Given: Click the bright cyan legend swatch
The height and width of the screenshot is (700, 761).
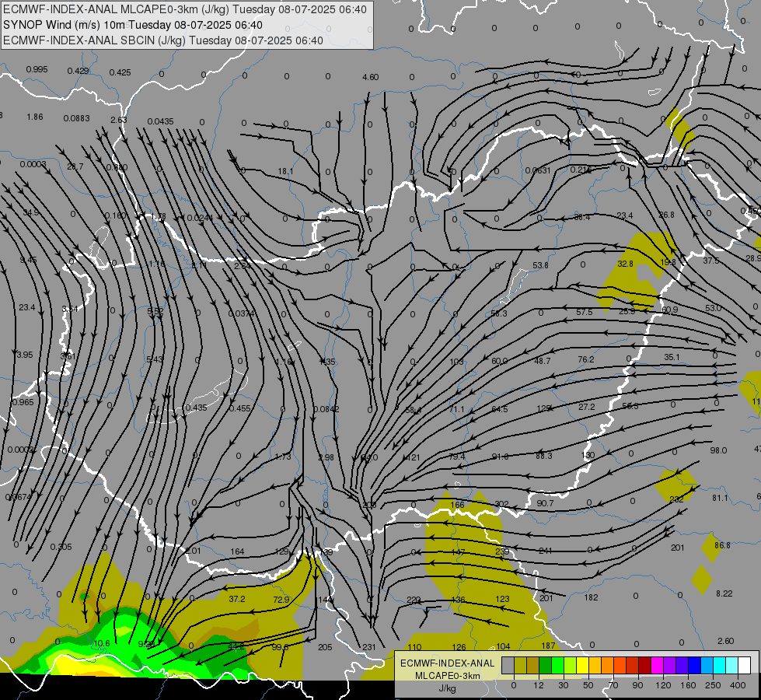Looking at the screenshot, I should coord(719,666).
